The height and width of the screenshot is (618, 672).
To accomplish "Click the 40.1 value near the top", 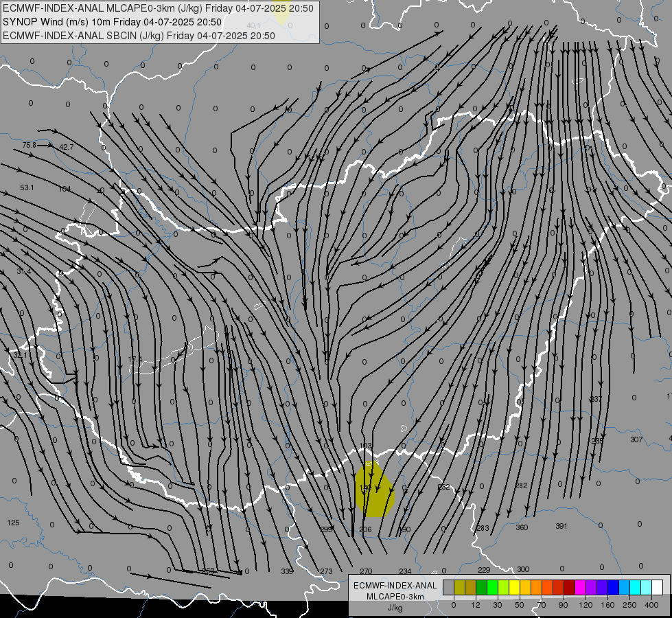I will tap(254, 25).
